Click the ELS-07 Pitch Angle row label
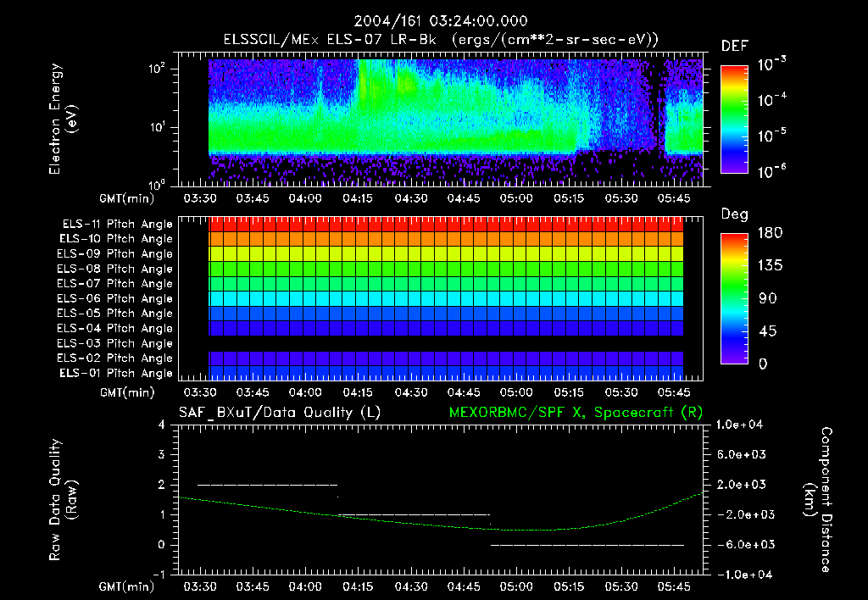868x600 pixels. (115, 283)
